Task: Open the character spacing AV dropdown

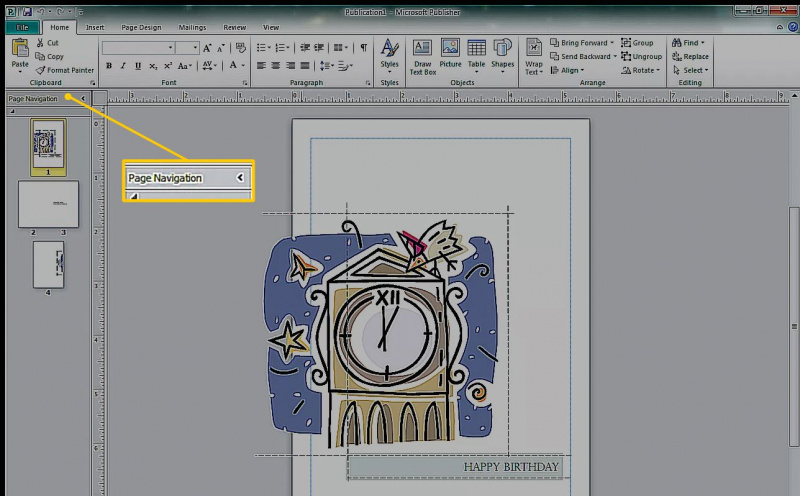Action: tap(209, 65)
